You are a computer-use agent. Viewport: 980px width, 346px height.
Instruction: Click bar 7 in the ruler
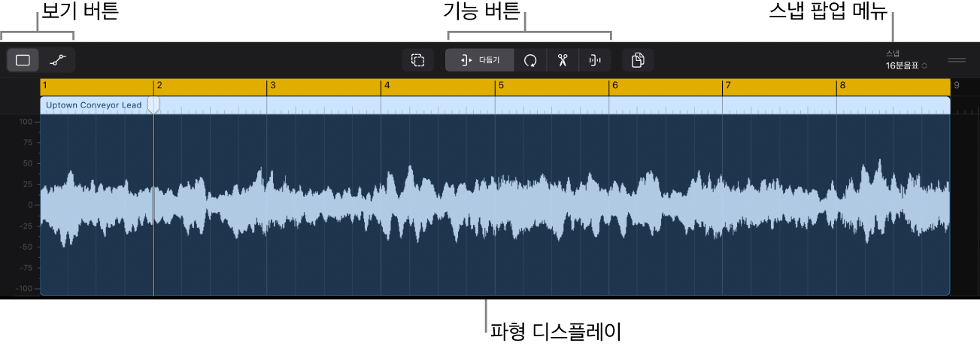[728, 85]
